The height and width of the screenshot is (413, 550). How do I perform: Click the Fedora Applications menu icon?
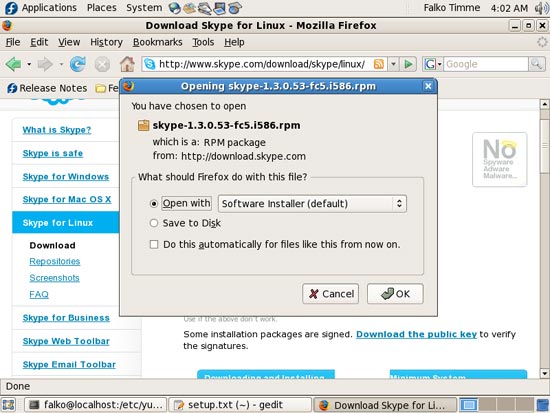[x=11, y=8]
